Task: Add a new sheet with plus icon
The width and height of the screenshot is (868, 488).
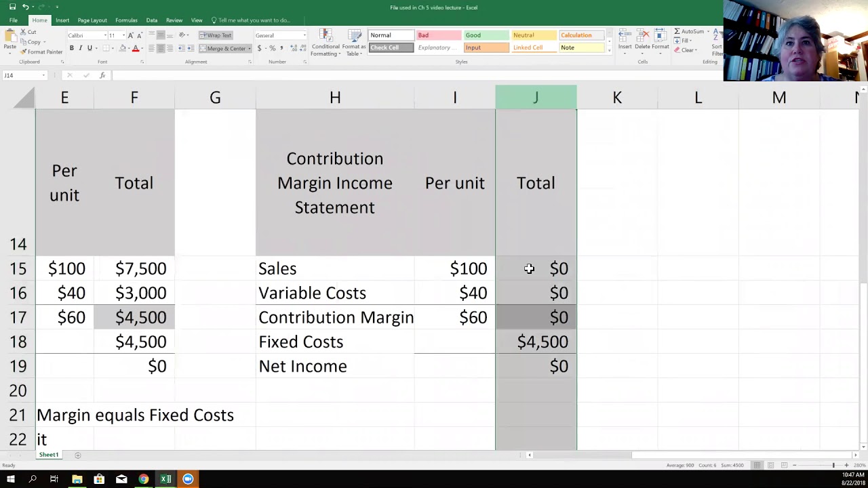Action: [77, 455]
